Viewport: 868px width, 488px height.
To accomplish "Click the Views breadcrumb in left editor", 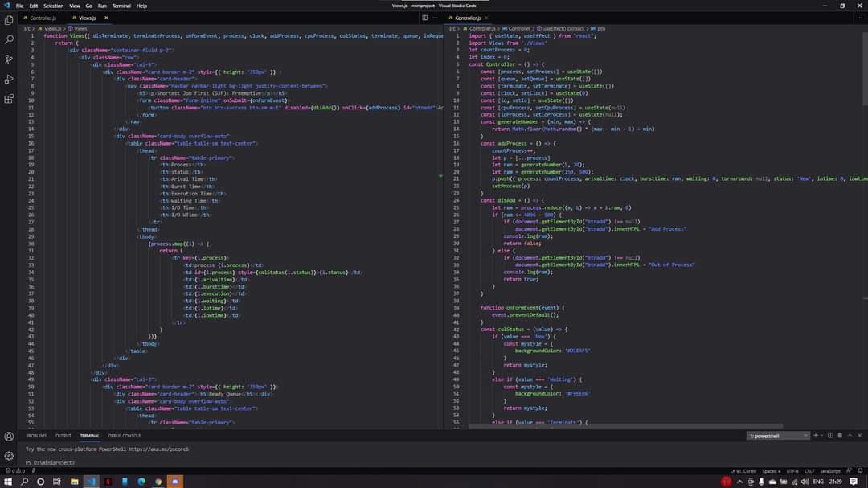I will [77, 28].
